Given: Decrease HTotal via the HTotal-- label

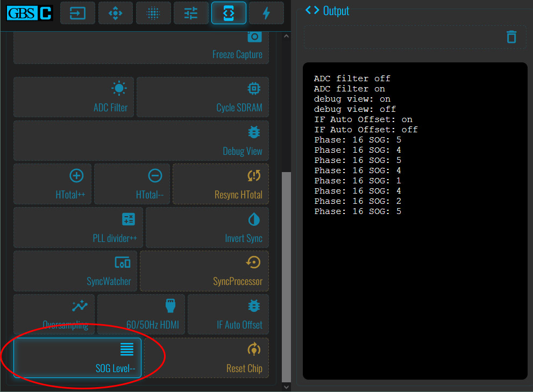Looking at the screenshot, I should point(150,195).
